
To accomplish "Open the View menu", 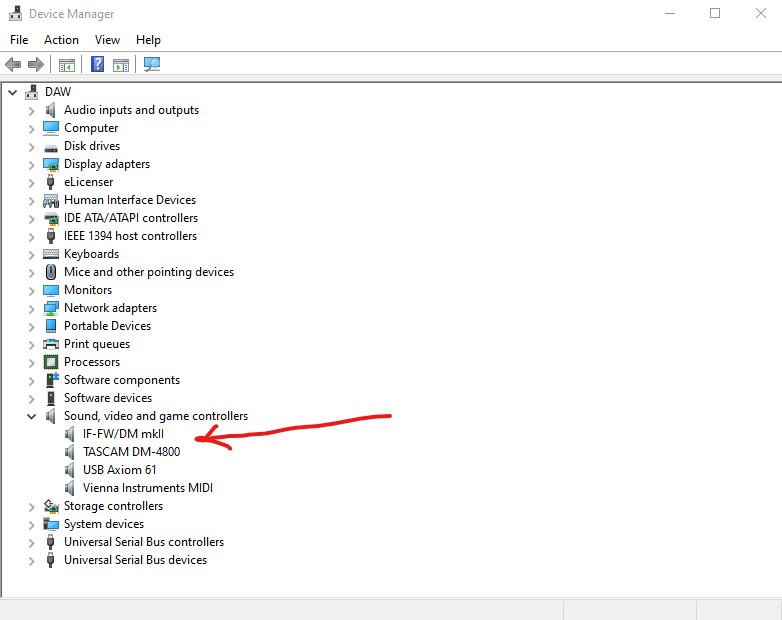I will [x=107, y=40].
